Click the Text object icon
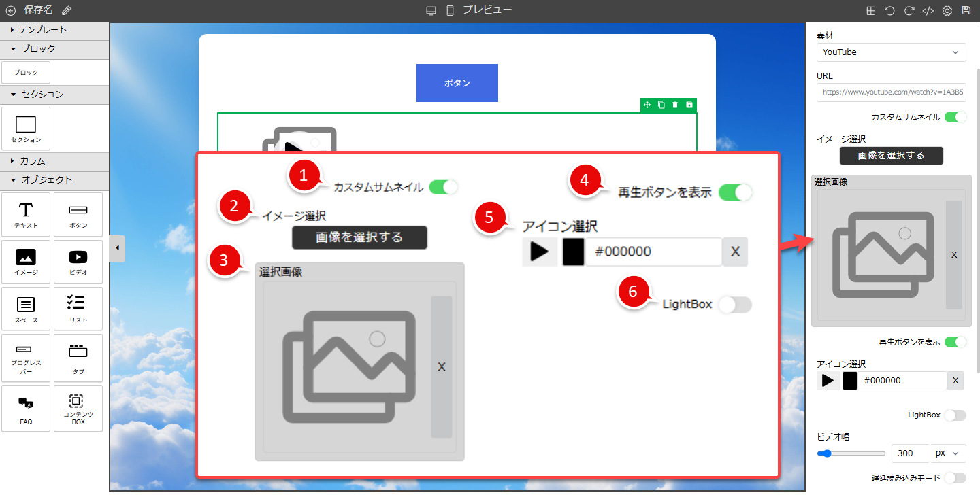The image size is (980, 497). coord(26,214)
